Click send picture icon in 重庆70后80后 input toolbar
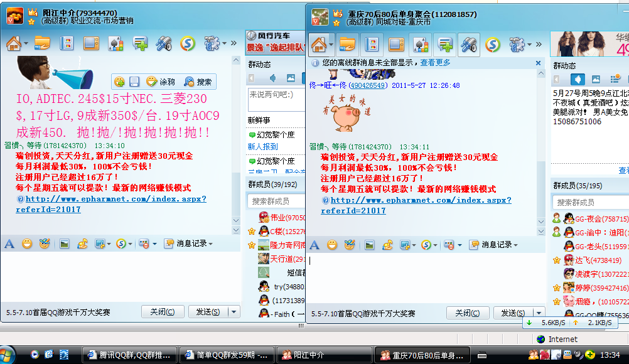This screenshot has width=629, height=364. click(369, 245)
